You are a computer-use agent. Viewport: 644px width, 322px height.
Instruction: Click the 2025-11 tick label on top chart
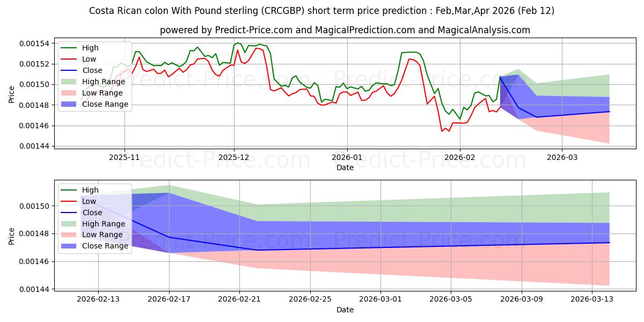point(125,157)
